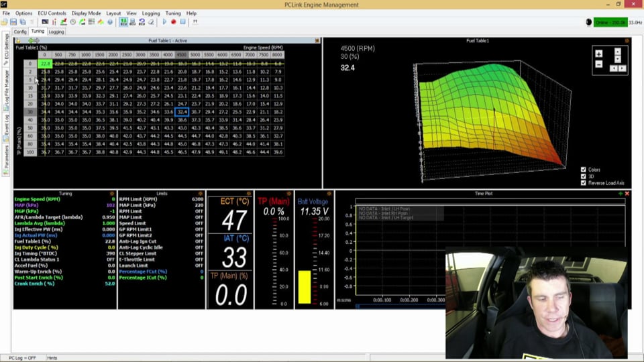
Task: Open the Logging menu
Action: [151, 13]
